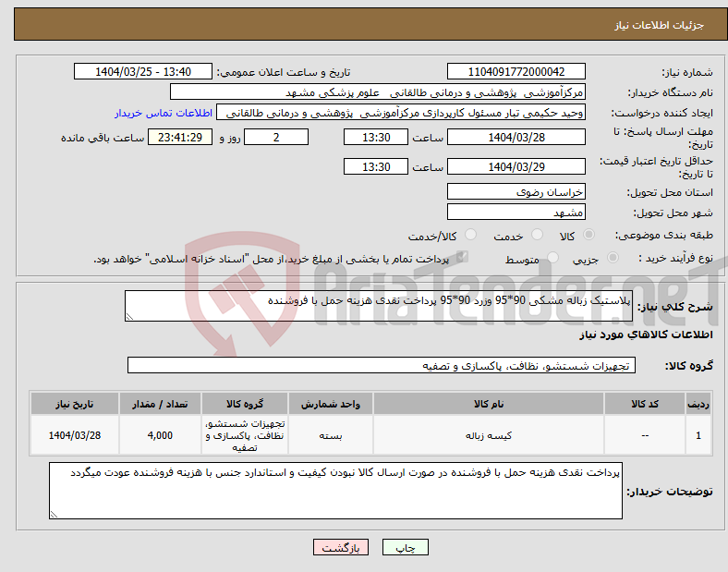Click the resize handle of buyer notes textarea

[x=54, y=515]
